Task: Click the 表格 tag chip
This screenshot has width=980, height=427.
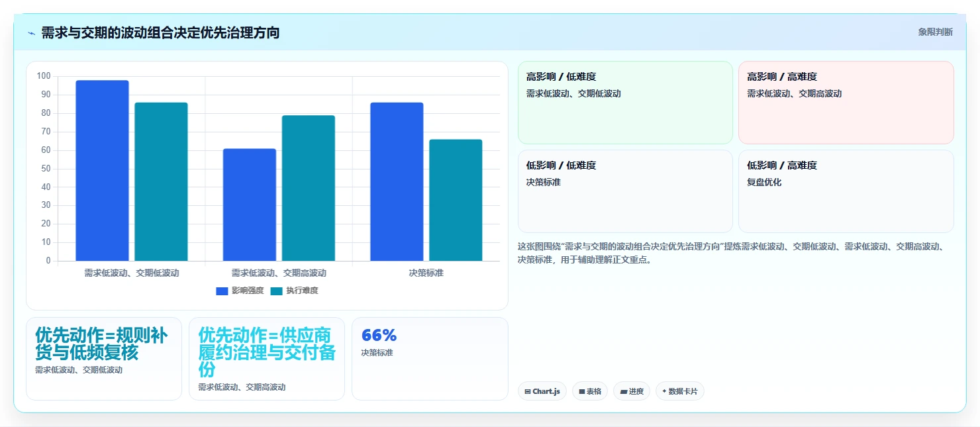Action: [x=590, y=391]
